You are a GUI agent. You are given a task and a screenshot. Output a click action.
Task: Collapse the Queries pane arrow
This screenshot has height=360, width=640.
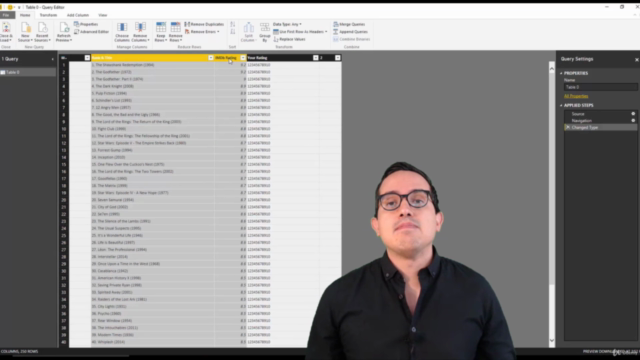click(x=52, y=59)
